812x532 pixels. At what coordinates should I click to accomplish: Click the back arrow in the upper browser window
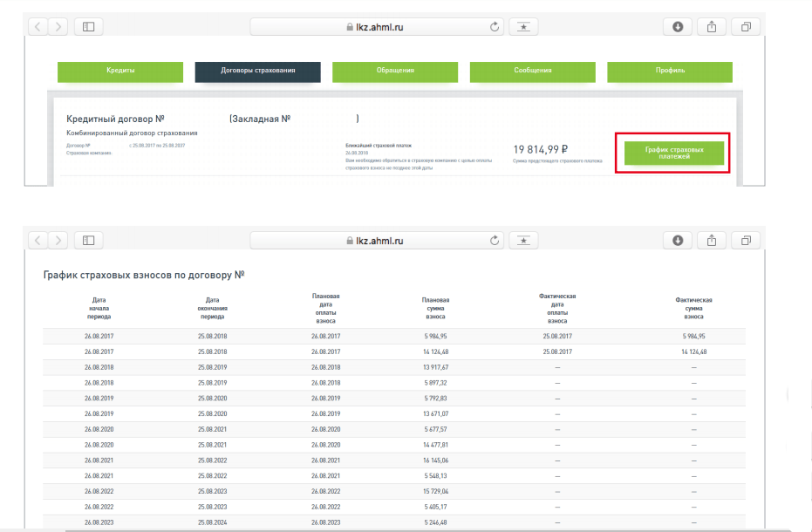pyautogui.click(x=39, y=27)
